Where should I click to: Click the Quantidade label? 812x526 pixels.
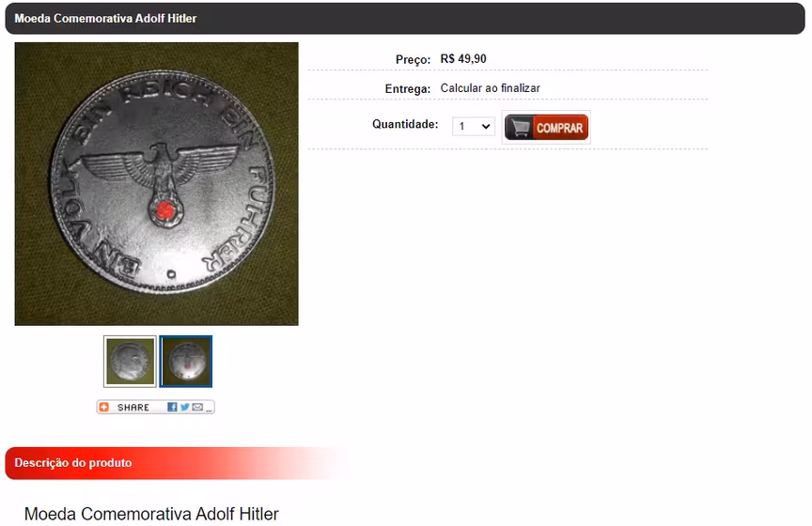click(405, 124)
